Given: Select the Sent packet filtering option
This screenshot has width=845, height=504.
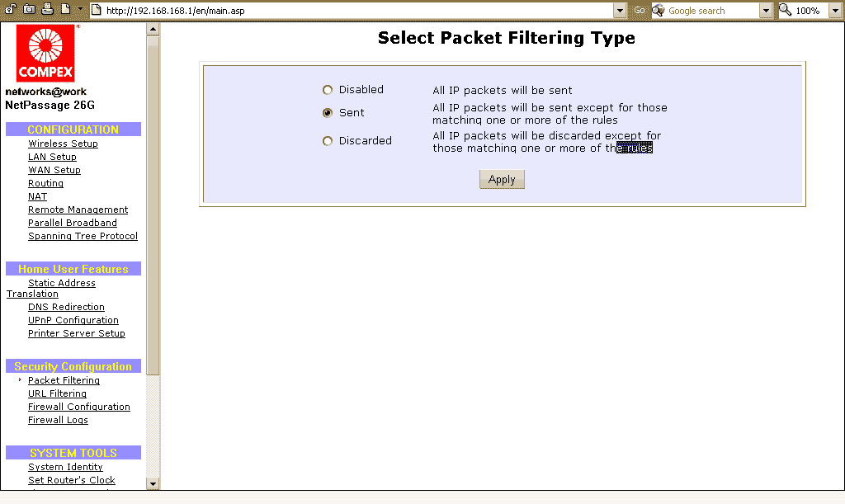Looking at the screenshot, I should coord(328,113).
